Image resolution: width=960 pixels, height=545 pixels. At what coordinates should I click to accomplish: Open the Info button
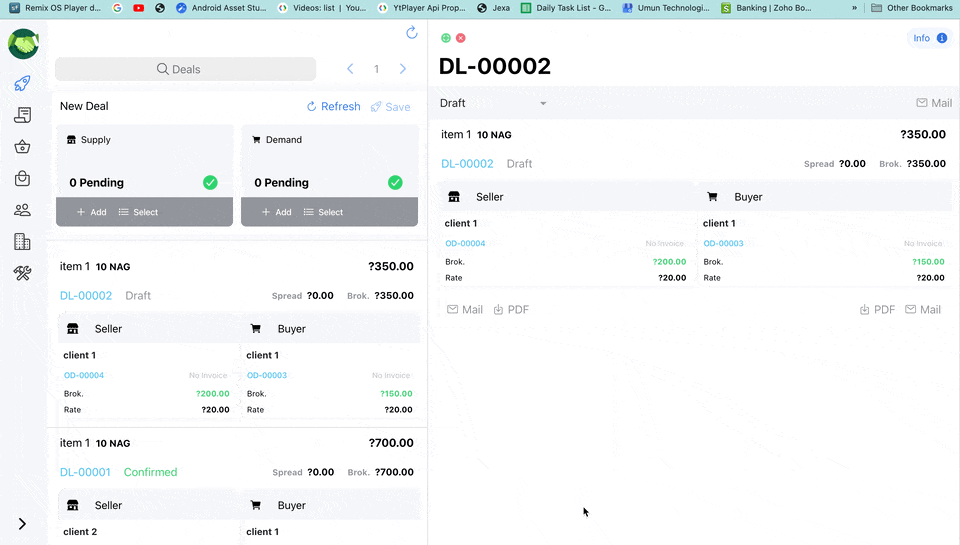coord(929,38)
